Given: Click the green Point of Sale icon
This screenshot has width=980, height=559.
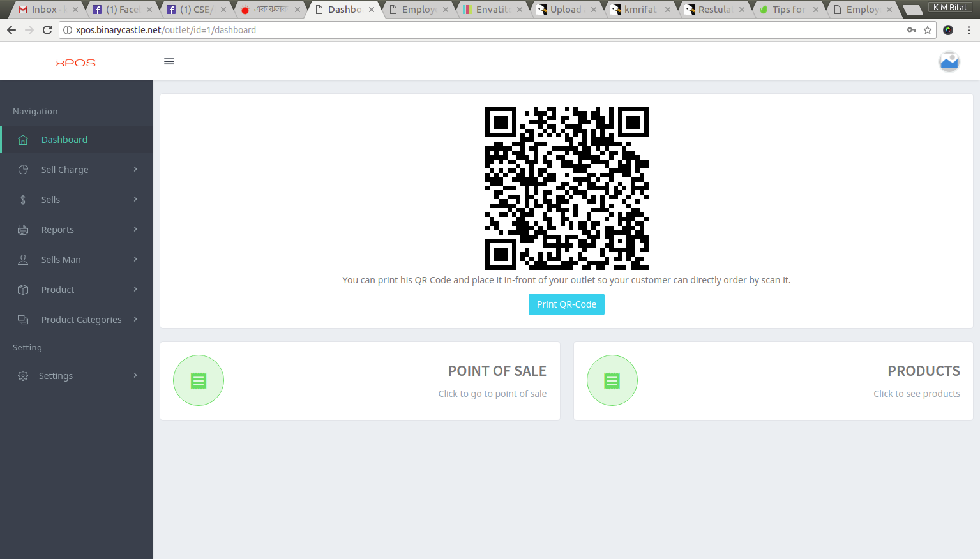Looking at the screenshot, I should (x=199, y=381).
